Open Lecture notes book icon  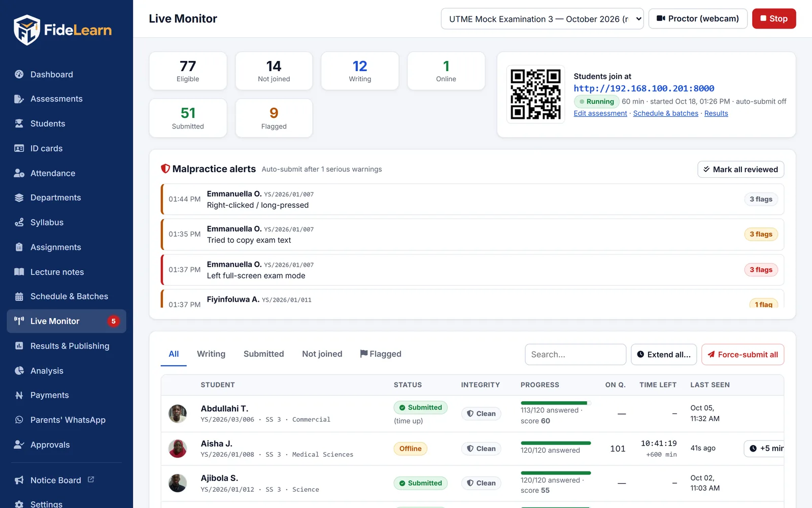point(19,272)
